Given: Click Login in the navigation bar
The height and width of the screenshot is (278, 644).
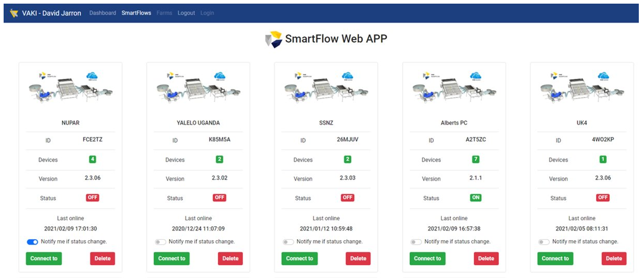Looking at the screenshot, I should pos(207,13).
